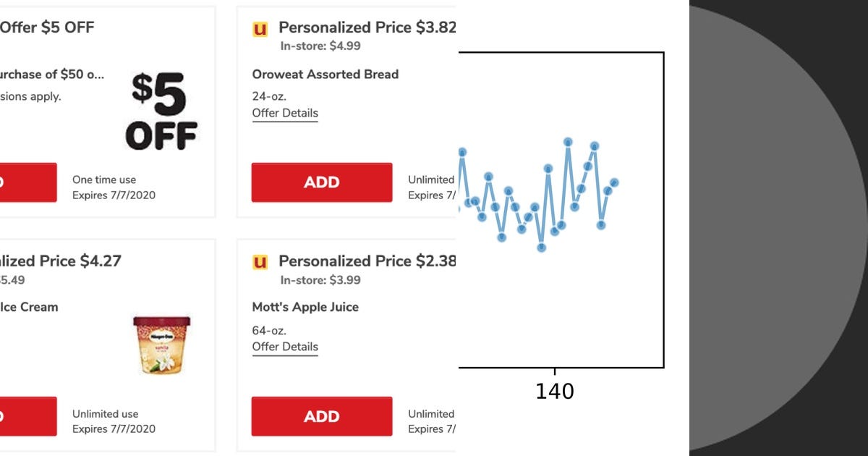The height and width of the screenshot is (456, 868).
Task: Click the Personalized Price $2.38 heading
Action: click(x=367, y=261)
